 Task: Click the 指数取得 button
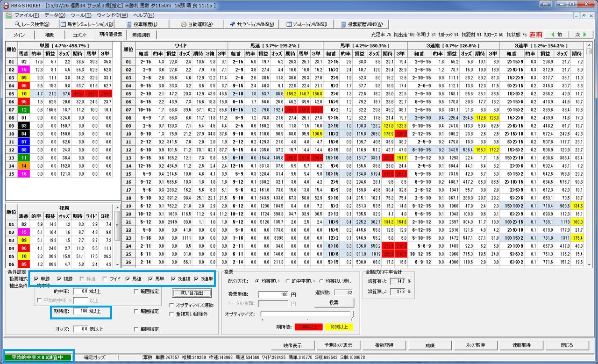(x=384, y=345)
